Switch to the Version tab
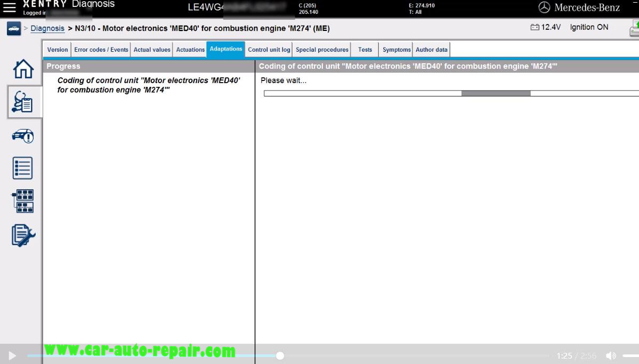The image size is (639, 364). (58, 50)
